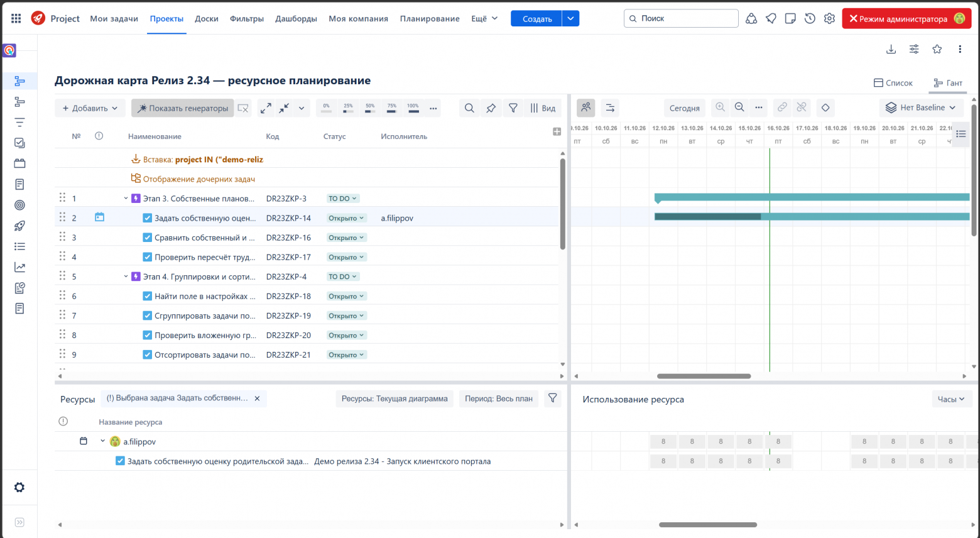Collapse the Этап 3 row
Viewport: 980px width, 538px height.
(x=126, y=199)
